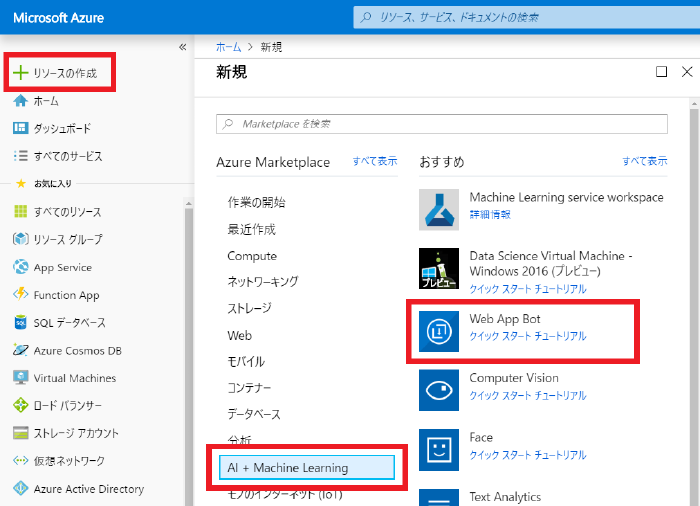
Task: Click the Azure Active Directory icon
Action: tap(21, 488)
